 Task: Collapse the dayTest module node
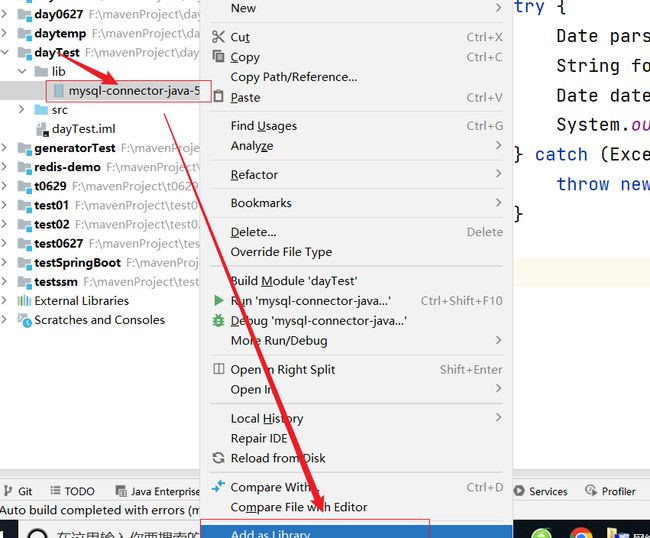[x=5, y=52]
